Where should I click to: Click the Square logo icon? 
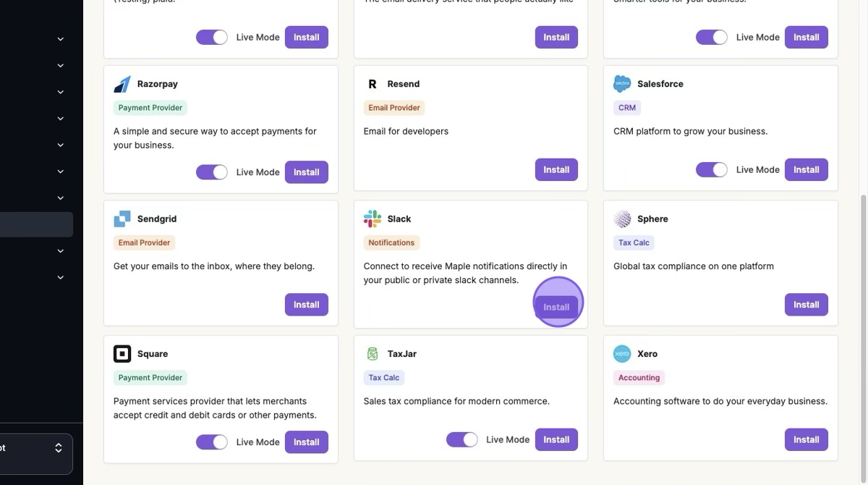pos(122,354)
